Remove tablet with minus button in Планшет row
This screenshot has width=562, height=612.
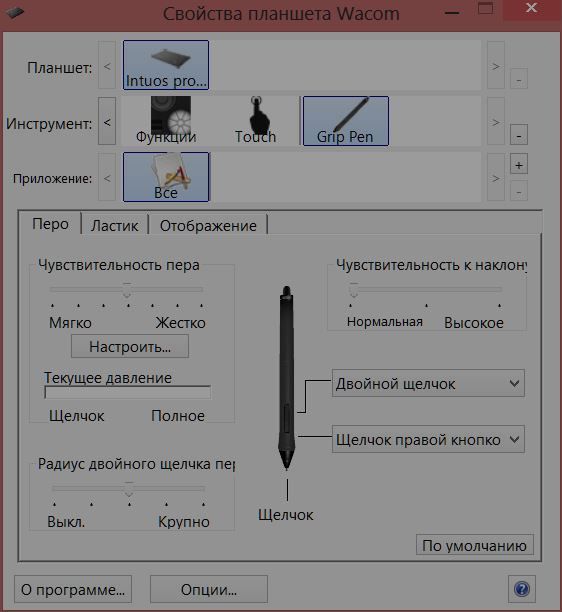(519, 79)
